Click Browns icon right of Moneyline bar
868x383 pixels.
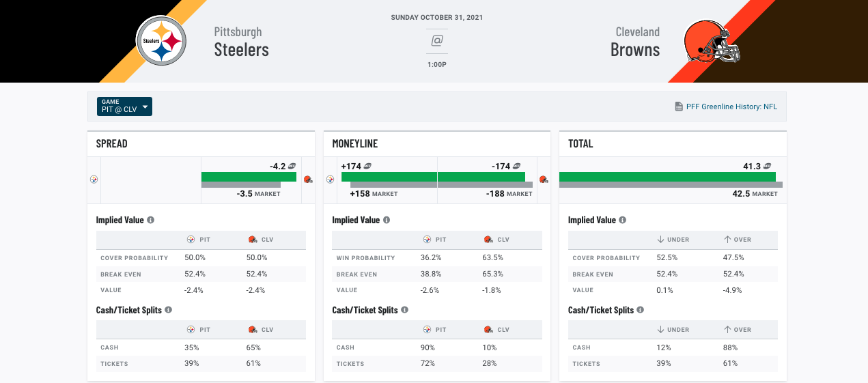click(544, 180)
